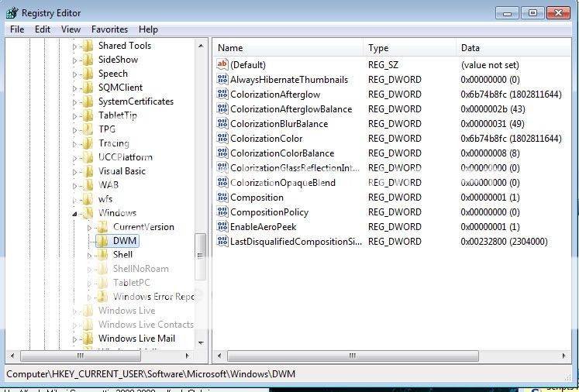The height and width of the screenshot is (392, 579).
Task: Expand the WAB key arrow
Action: pos(74,186)
